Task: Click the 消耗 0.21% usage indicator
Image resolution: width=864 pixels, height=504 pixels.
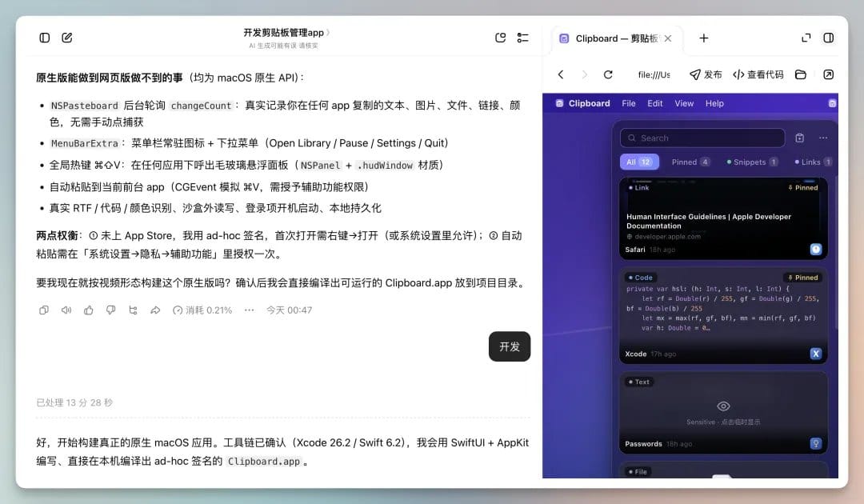Action: pyautogui.click(x=202, y=310)
